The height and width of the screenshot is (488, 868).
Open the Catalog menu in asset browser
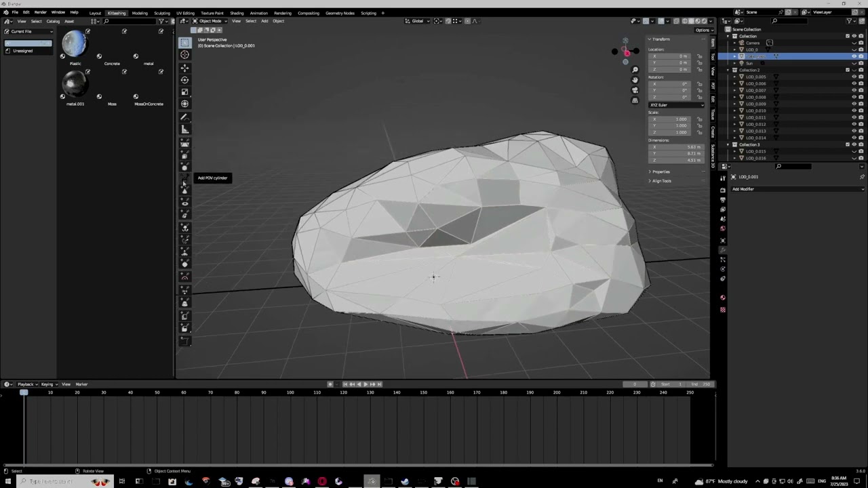coord(53,21)
